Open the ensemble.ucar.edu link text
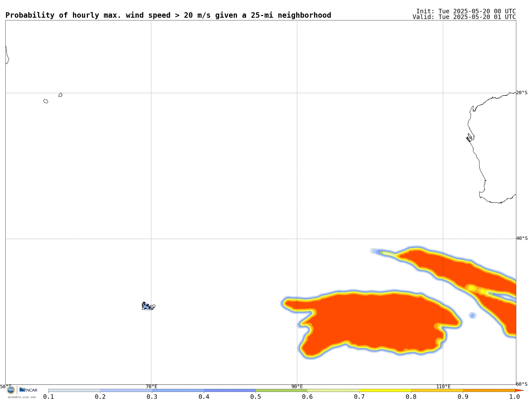 coord(22,397)
